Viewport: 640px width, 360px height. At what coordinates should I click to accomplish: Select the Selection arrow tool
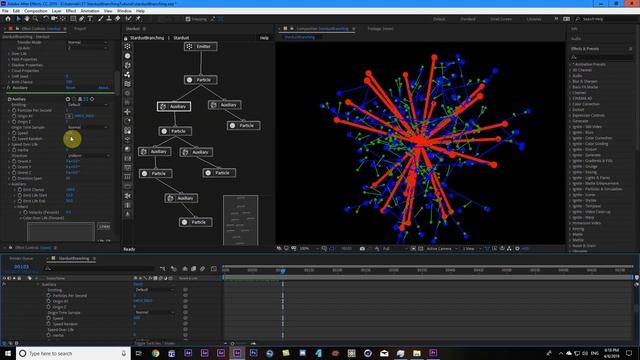click(x=18, y=19)
